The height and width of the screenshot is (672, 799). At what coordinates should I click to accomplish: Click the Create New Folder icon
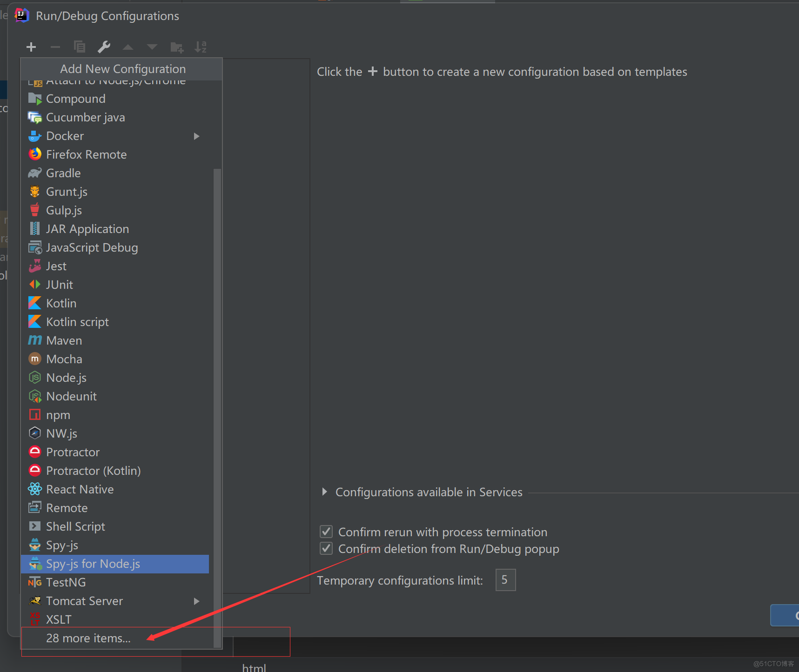[x=177, y=47]
